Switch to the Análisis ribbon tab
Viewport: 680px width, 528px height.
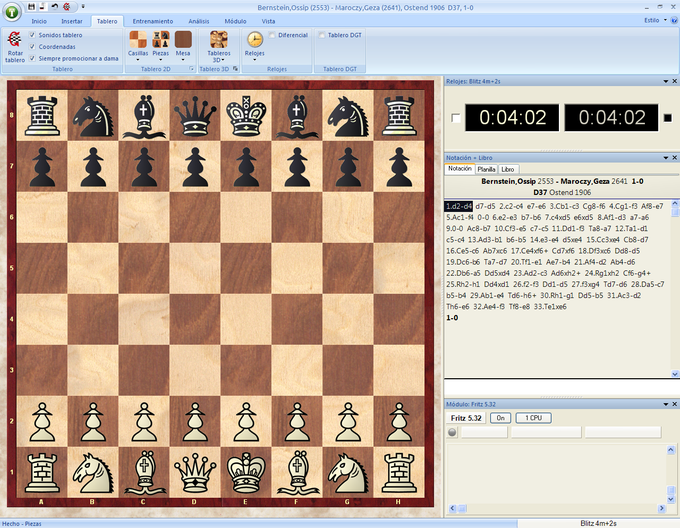tap(199, 21)
